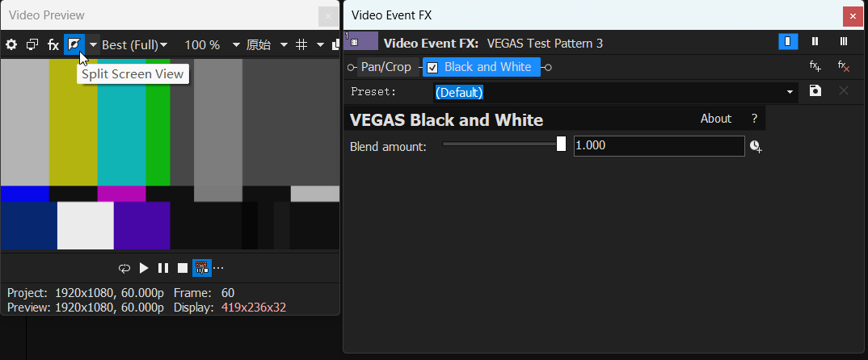
Task: Click the VEGAS Black and White heading
Action: 446,120
